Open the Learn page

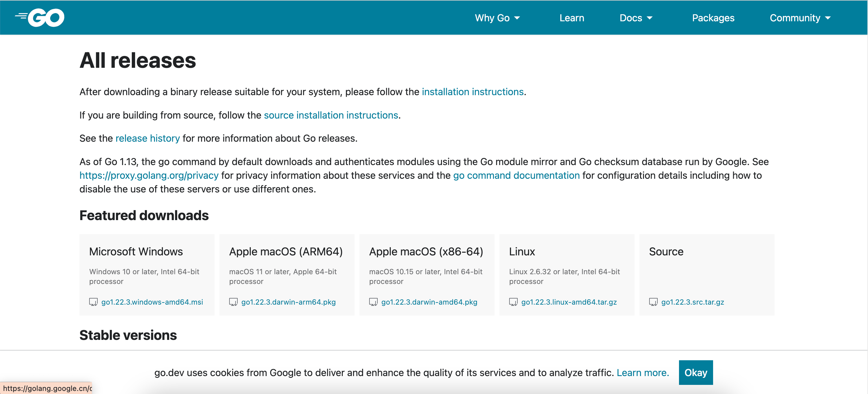point(572,18)
